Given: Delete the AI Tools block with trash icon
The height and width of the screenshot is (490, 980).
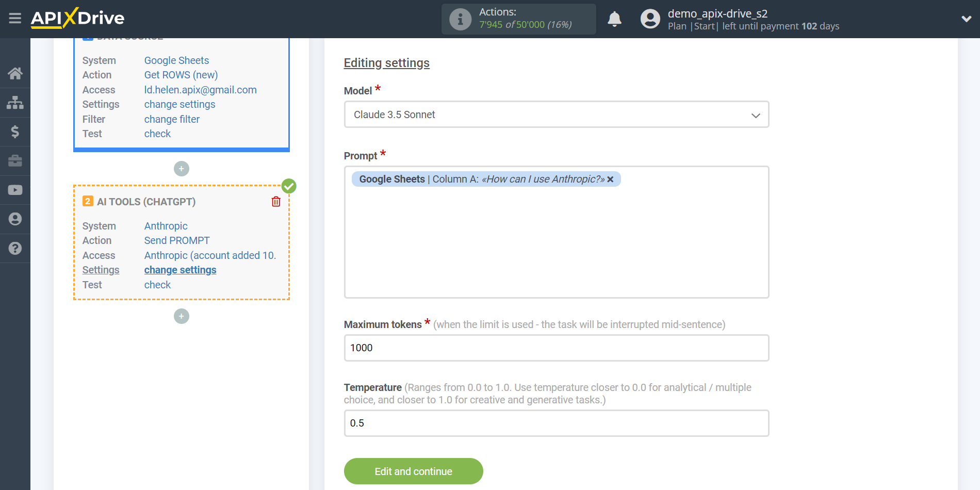Looking at the screenshot, I should 276,202.
